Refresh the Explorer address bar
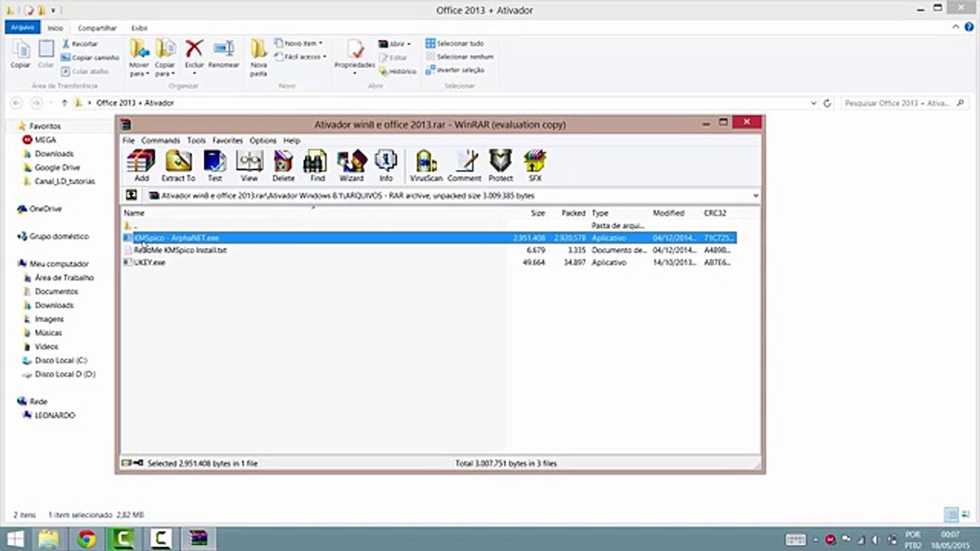Screen dimensions: 980x551 point(827,103)
